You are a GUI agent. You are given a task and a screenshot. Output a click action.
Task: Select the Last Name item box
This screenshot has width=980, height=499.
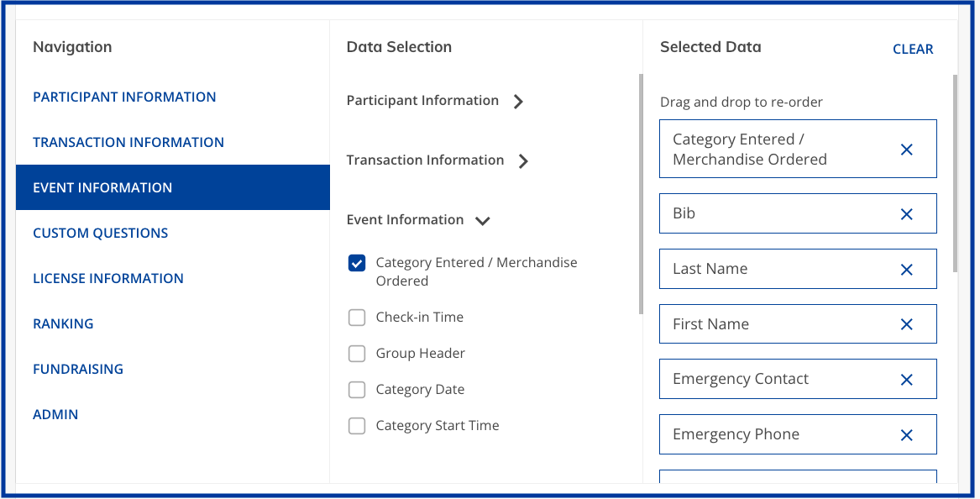click(x=773, y=270)
